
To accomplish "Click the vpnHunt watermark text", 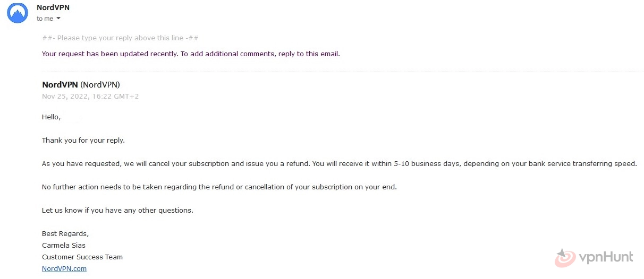I will (606, 257).
